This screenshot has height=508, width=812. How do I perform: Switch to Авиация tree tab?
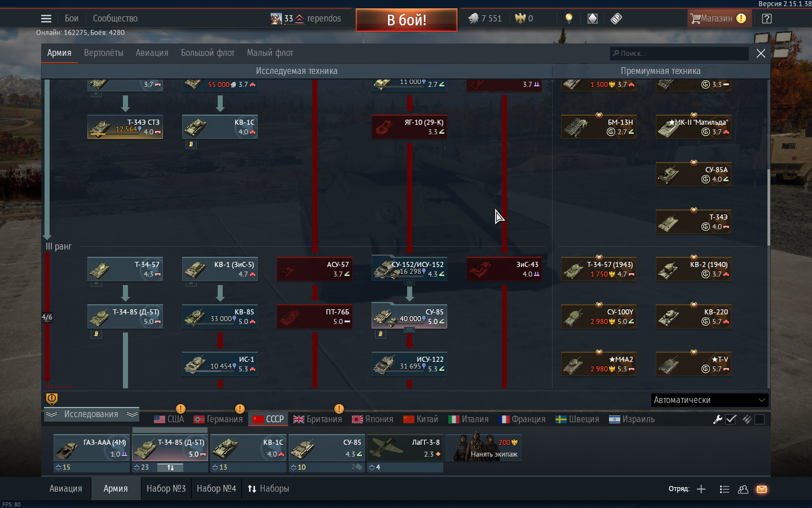[x=152, y=53]
